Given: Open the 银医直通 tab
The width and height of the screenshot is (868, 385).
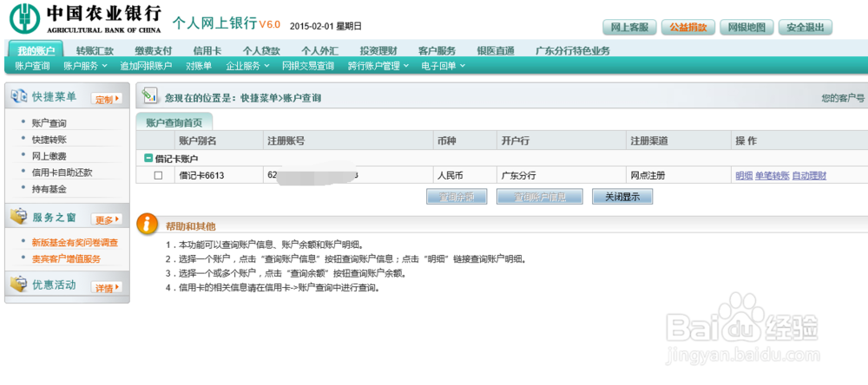Looking at the screenshot, I should (x=496, y=51).
